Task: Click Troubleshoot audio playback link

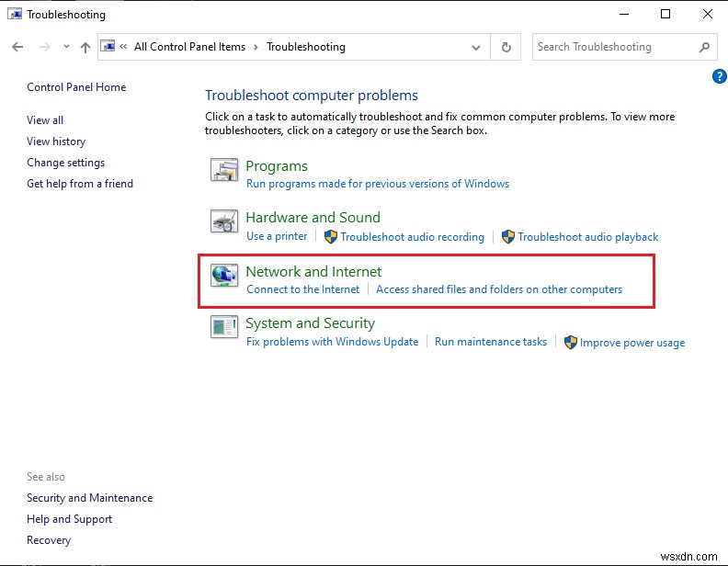Action: tap(587, 237)
